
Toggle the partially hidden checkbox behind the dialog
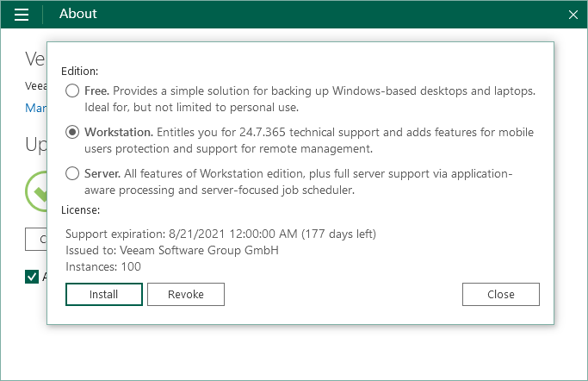coord(33,277)
